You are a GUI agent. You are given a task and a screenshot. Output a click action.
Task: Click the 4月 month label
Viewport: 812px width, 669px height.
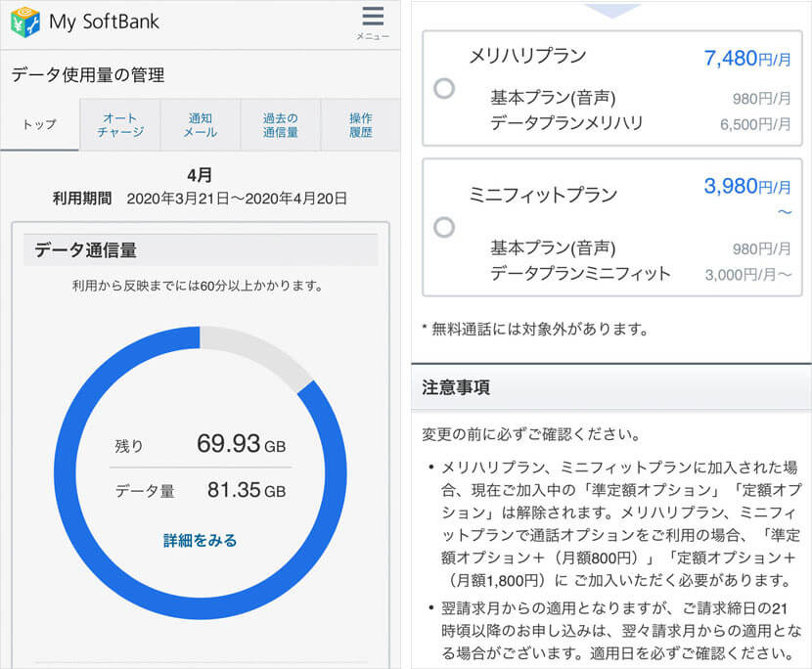coord(200,175)
